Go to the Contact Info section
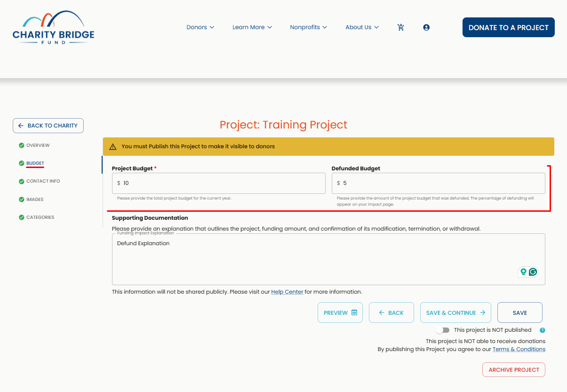This screenshot has width=567, height=392. pos(43,181)
